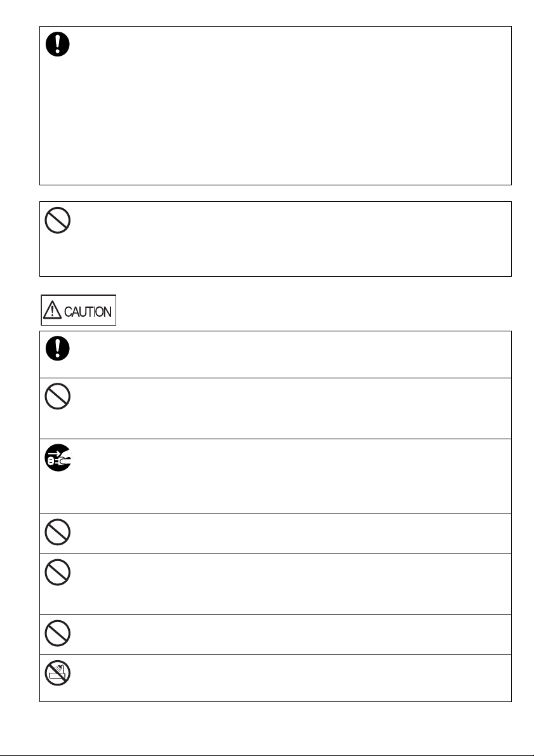This screenshot has height=756, width=534.
Task: Click the prohibition icon directly above the CAUTION label
Action: click(x=58, y=221)
